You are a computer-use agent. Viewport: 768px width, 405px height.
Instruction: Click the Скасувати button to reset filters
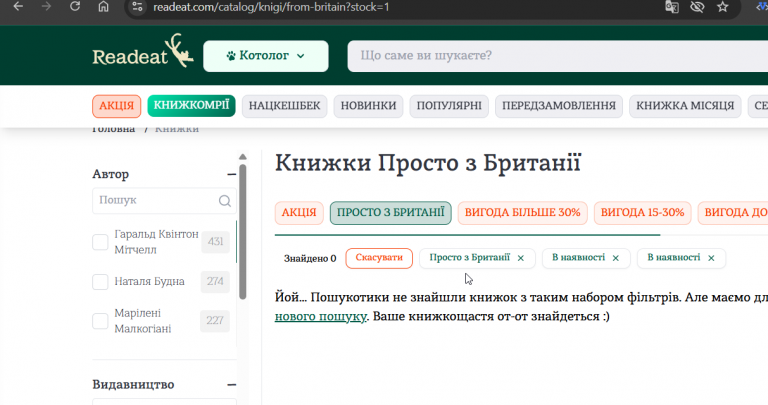tap(379, 258)
